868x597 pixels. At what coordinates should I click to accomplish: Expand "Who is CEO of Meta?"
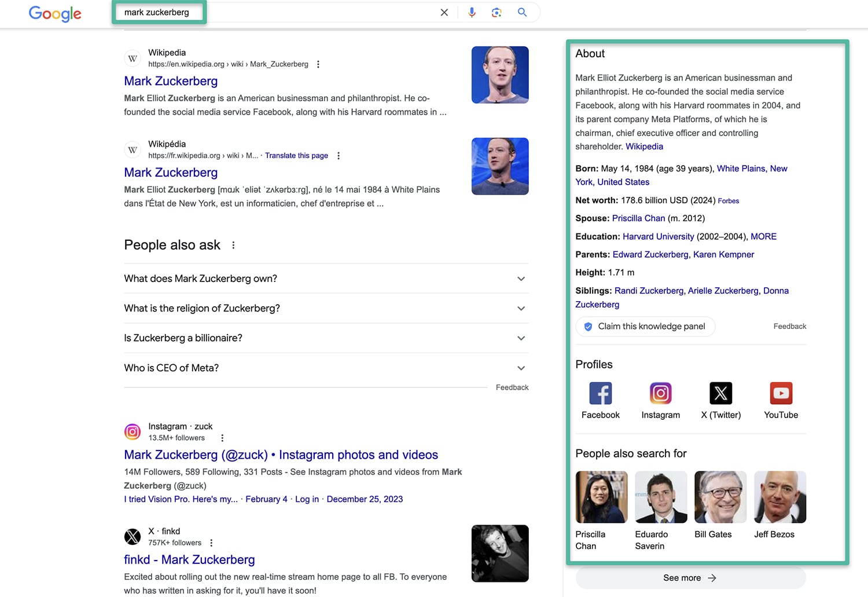click(x=326, y=368)
